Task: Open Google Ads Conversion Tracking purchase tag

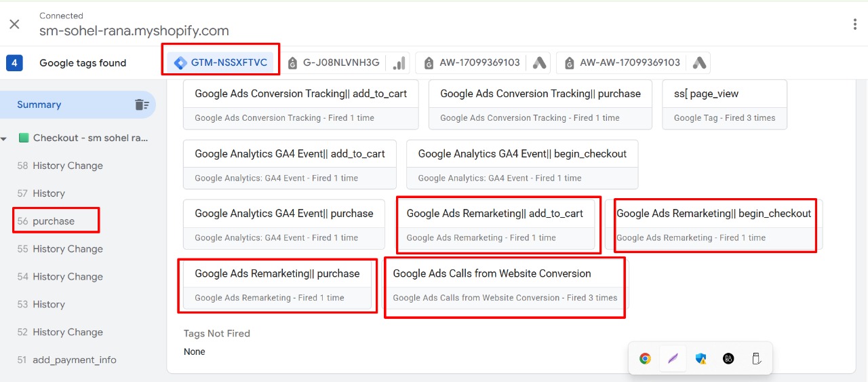Action: point(540,104)
